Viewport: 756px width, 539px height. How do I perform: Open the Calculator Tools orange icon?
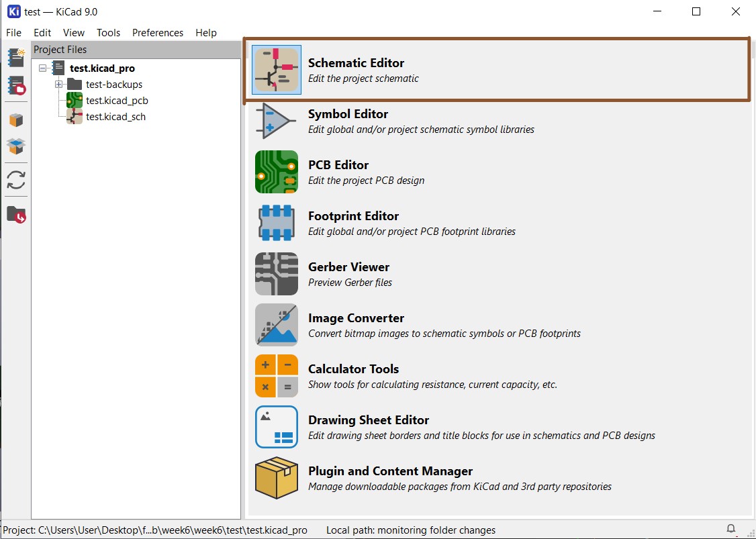coord(276,376)
